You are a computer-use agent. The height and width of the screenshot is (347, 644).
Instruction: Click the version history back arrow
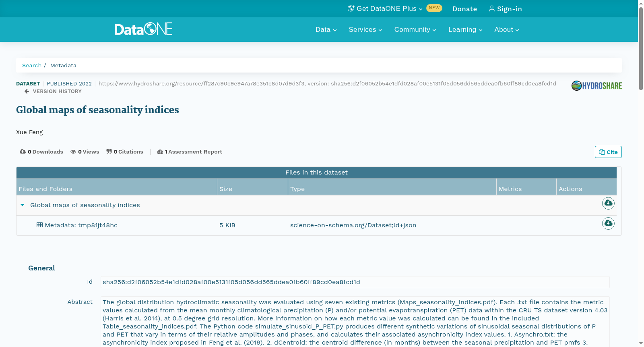(27, 91)
